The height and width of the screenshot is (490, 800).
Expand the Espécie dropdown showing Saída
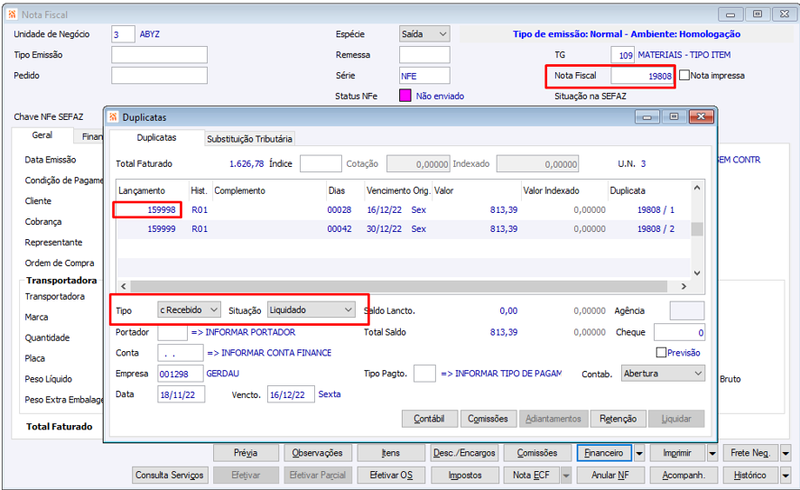point(424,34)
